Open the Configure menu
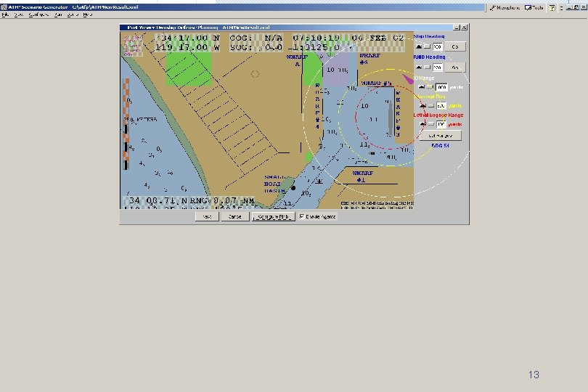This screenshot has height=392, width=588. [38, 15]
